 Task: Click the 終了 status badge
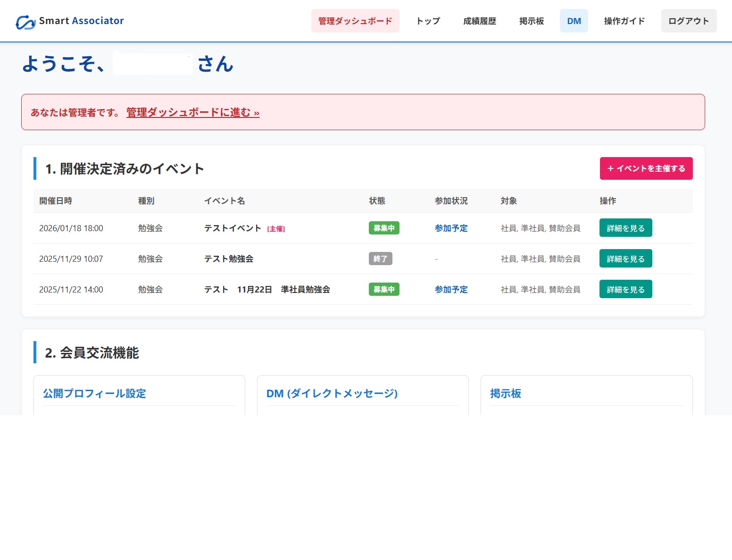380,259
